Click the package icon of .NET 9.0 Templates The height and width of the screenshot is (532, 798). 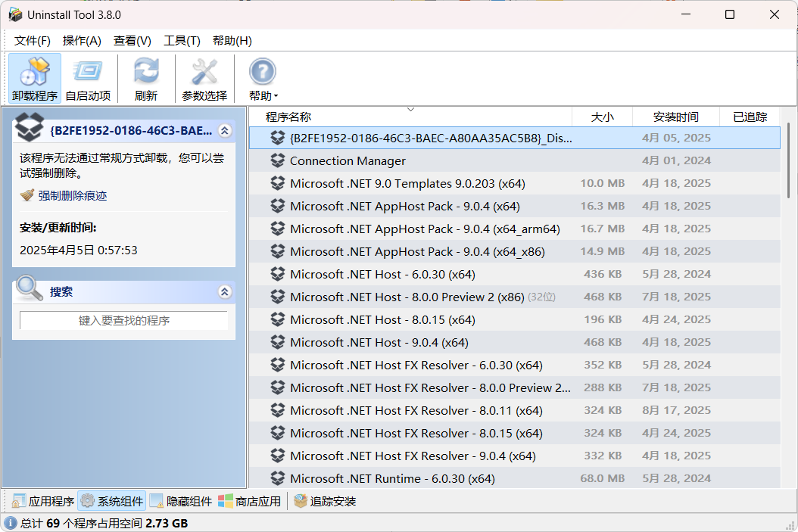click(277, 183)
